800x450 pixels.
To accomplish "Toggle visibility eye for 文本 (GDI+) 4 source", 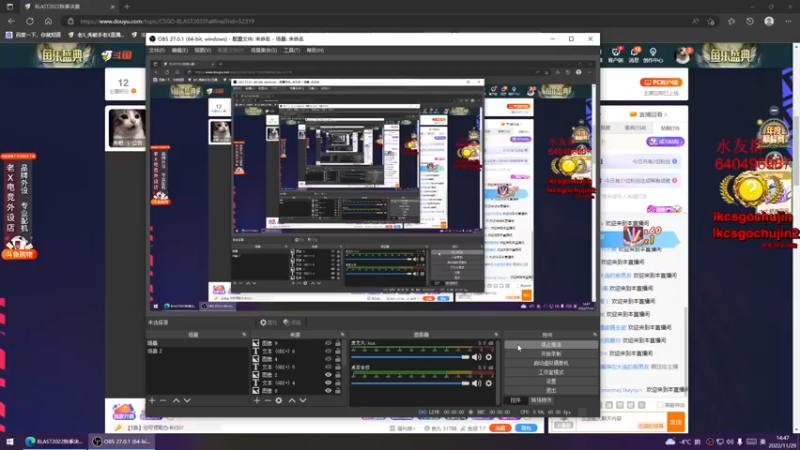I will pos(328,383).
